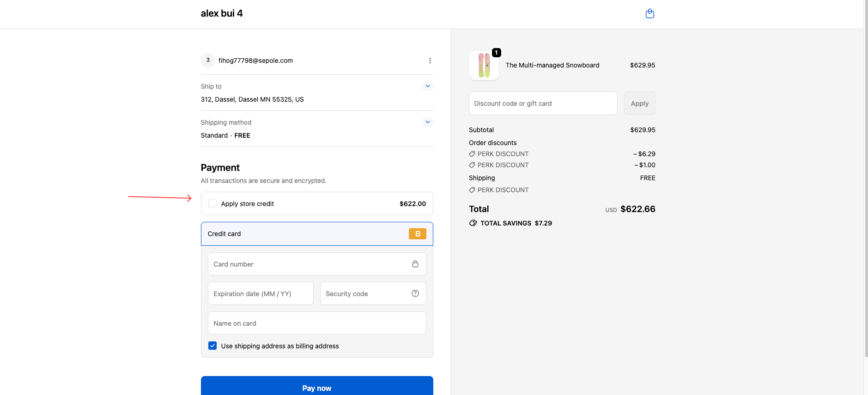Click the alex bui 4 store name
868x395 pixels.
click(x=221, y=14)
